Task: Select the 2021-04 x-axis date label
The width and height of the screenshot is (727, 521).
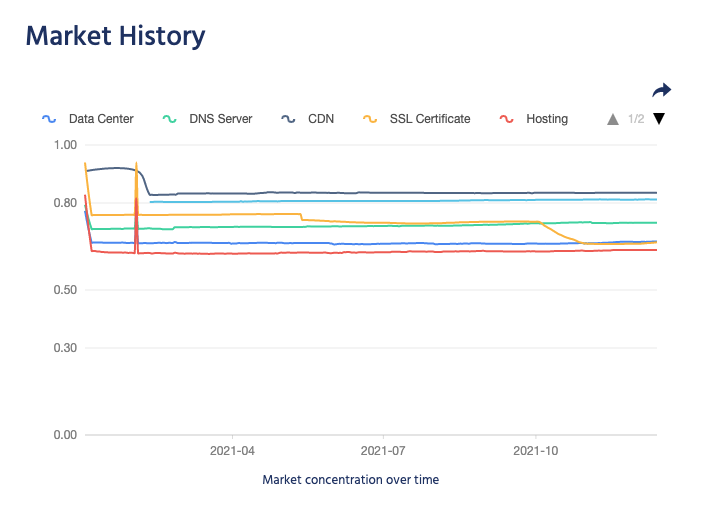Action: [232, 451]
